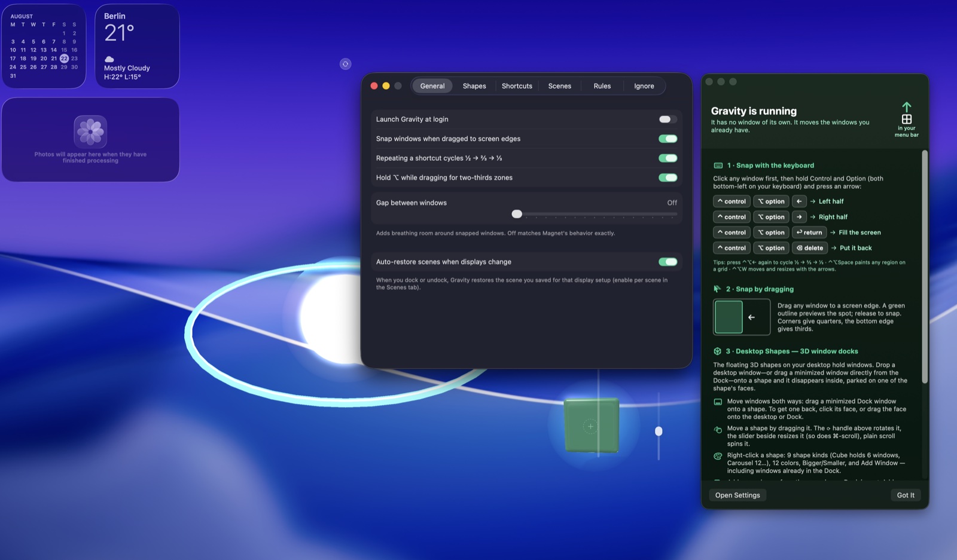
Task: Click the hand icon beside Move a shape
Action: coord(718,429)
